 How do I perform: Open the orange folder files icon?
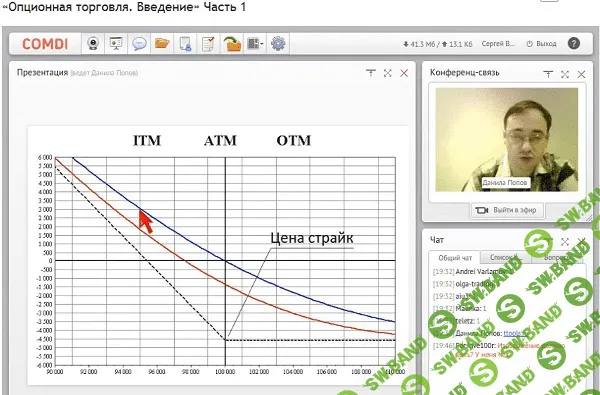tap(162, 43)
